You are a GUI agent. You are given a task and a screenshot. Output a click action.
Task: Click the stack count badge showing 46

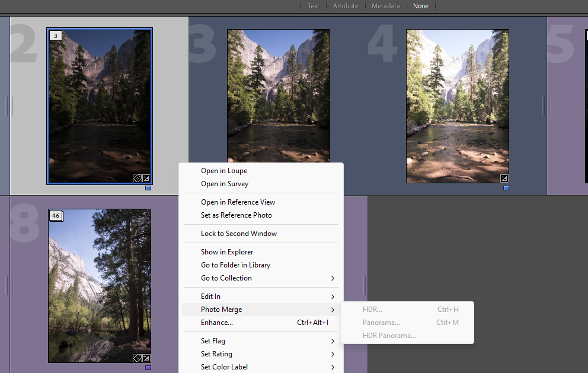tap(56, 215)
